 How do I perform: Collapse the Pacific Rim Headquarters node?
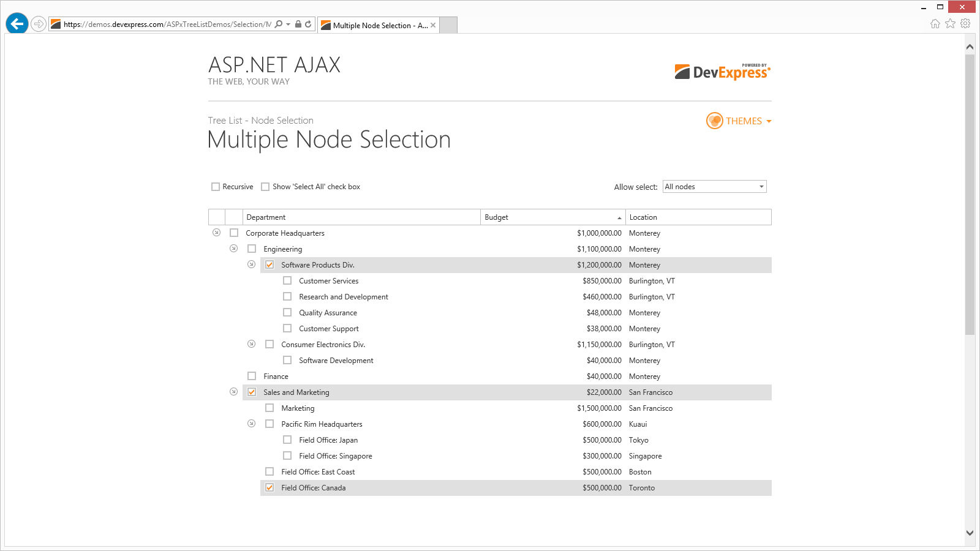coord(251,424)
